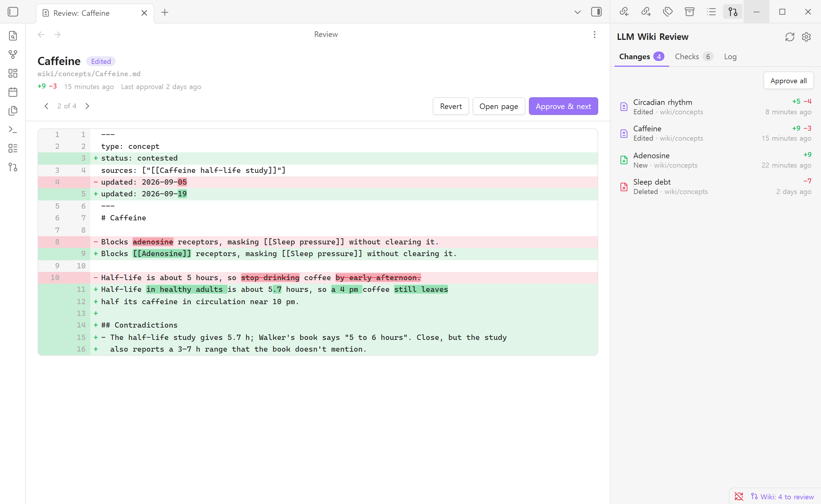This screenshot has width=821, height=504.
Task: Open the outgoing links panel icon
Action: 646,12
